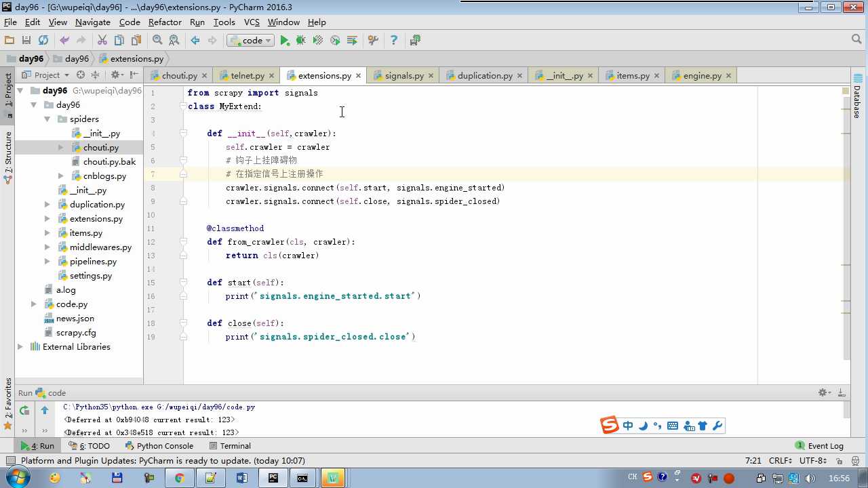Open the Run panel gear settings
This screenshot has height=488, width=868.
coord(824,392)
